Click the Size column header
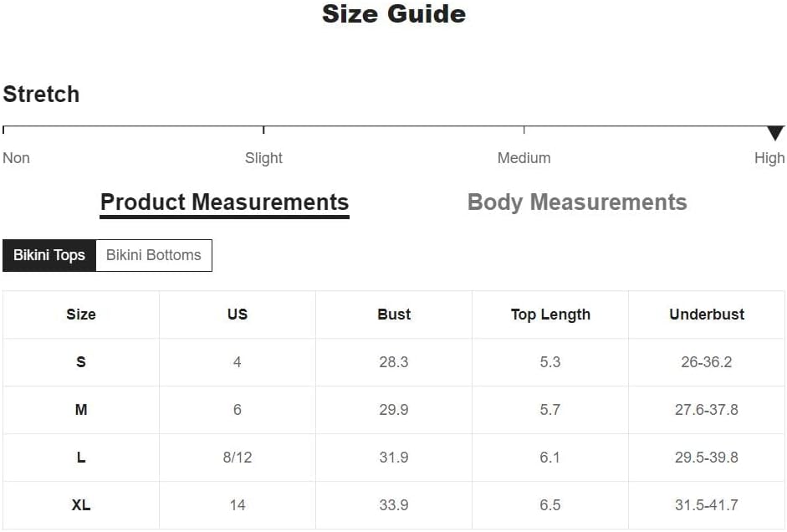 (81, 315)
